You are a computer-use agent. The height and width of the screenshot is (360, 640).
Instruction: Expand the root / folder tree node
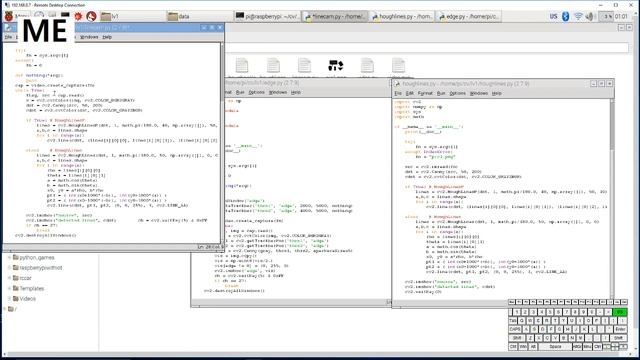(x=4, y=309)
